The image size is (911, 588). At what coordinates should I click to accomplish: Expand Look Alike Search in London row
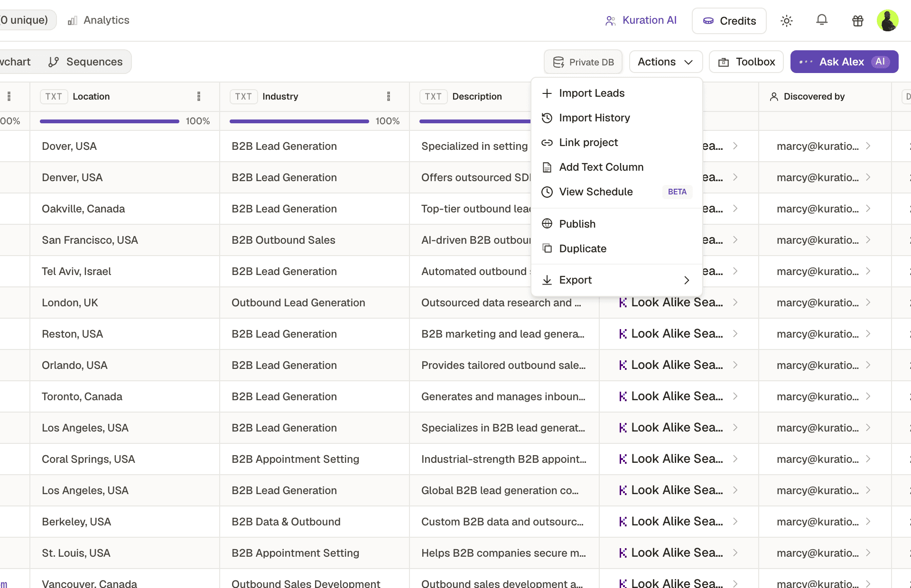[735, 303]
